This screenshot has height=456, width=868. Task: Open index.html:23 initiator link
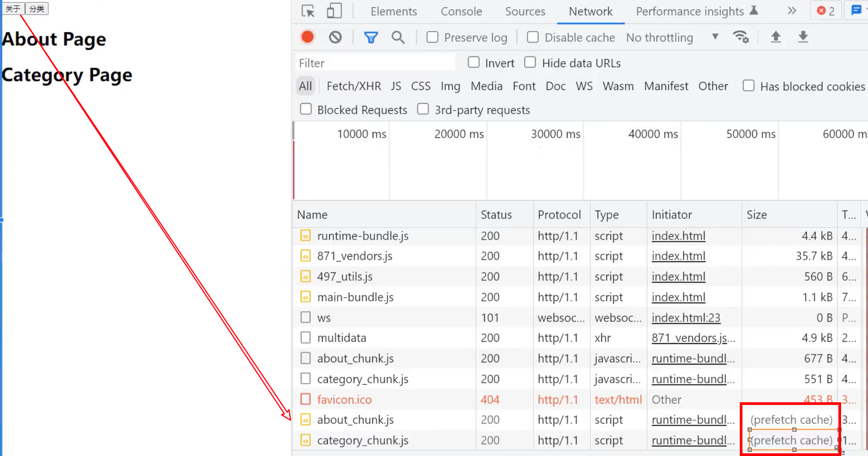686,317
